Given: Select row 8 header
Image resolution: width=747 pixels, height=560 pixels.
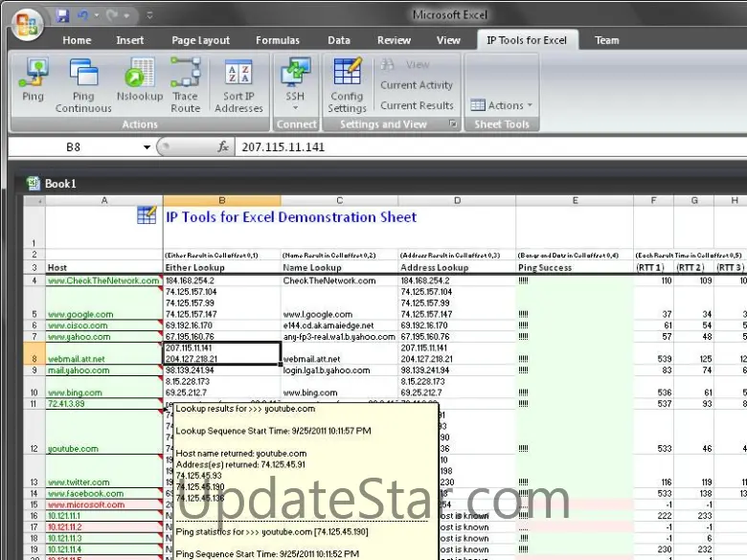Looking at the screenshot, I should [34, 353].
